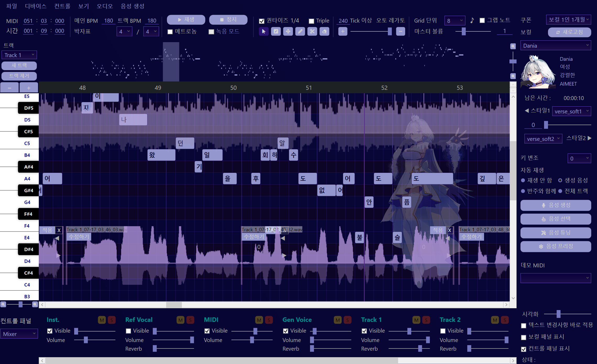Mute the Track 2 mixer channel
The width and height of the screenshot is (597, 364).
point(495,320)
